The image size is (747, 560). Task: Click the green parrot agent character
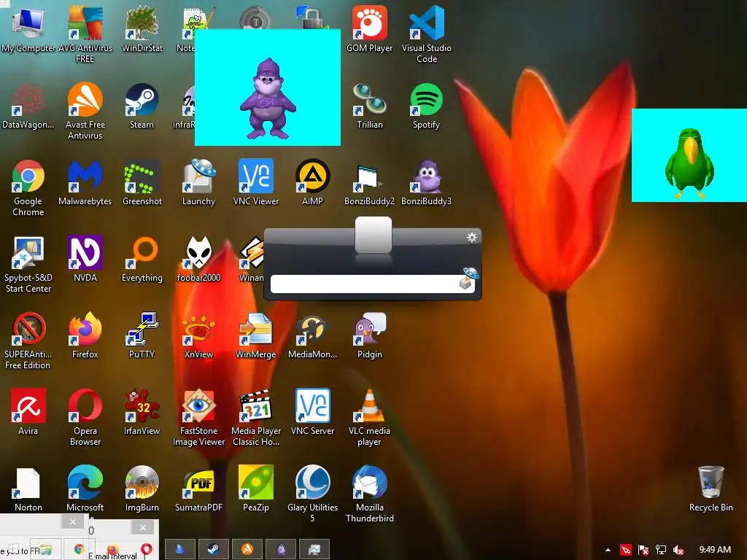(689, 163)
